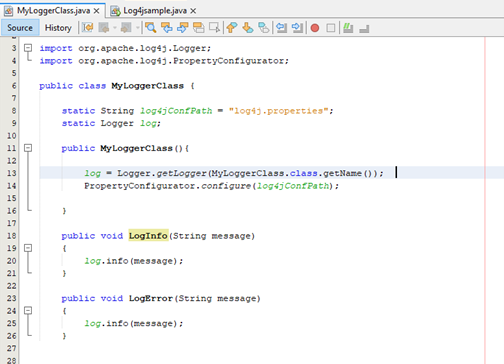
Task: Click log.info(message) on line 20
Action: [134, 261]
